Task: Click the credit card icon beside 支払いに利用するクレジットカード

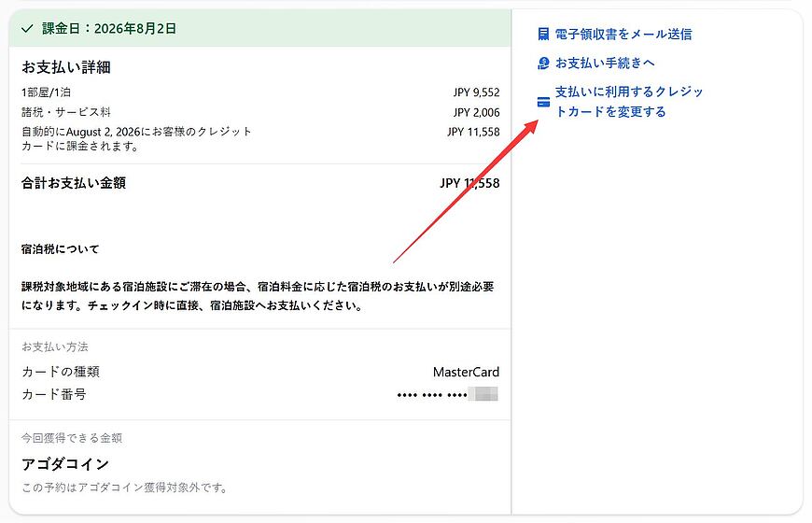Action: point(543,102)
